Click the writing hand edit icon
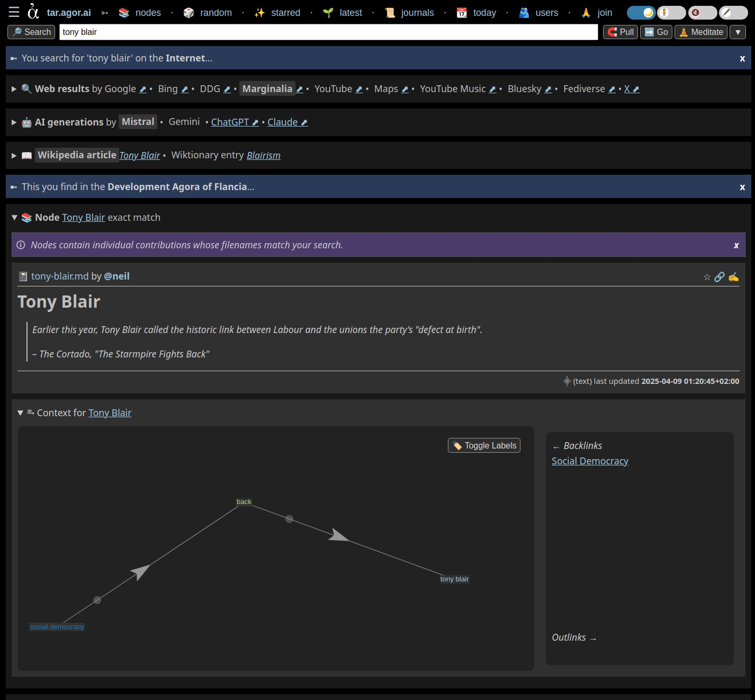The width and height of the screenshot is (755, 700). point(733,277)
